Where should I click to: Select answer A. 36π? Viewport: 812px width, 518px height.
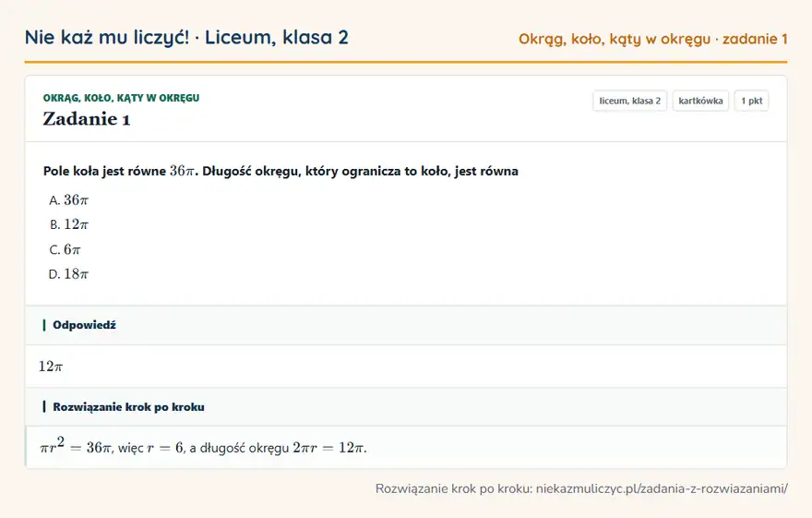(69, 200)
